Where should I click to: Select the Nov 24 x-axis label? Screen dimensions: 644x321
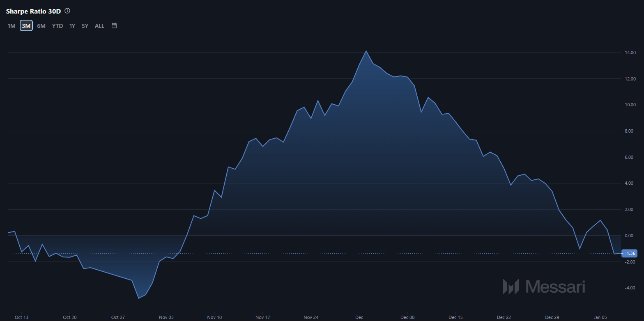(311, 317)
